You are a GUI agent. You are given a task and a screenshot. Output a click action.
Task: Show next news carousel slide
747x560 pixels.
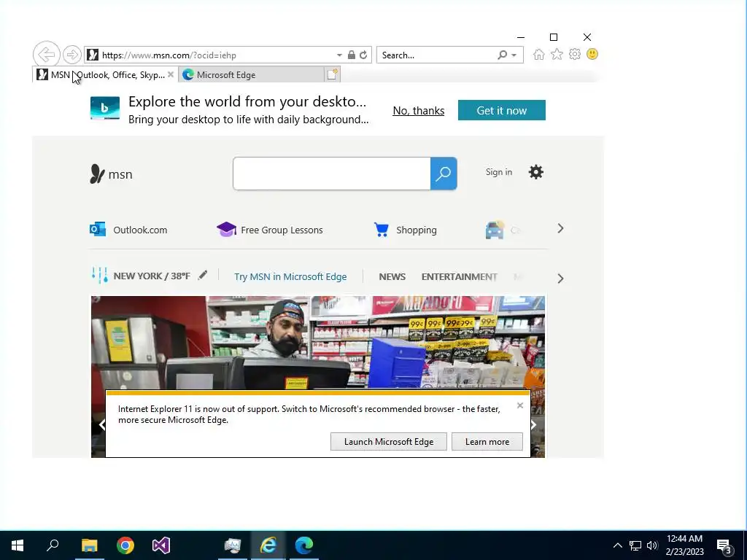[533, 425]
